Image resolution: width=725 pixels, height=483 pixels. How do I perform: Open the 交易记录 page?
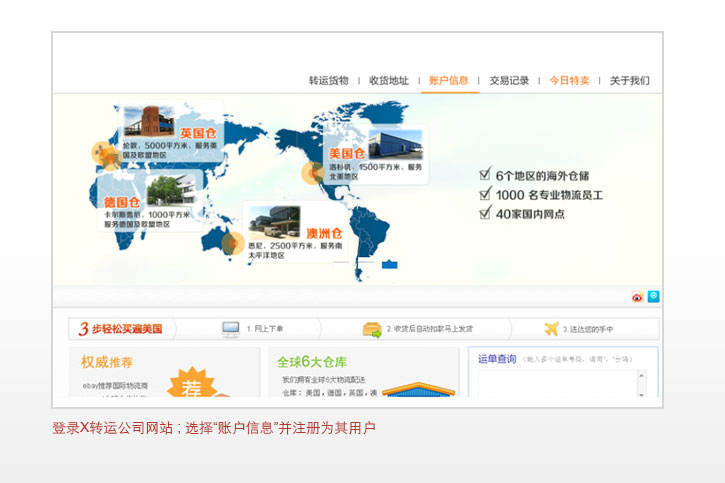(x=509, y=81)
